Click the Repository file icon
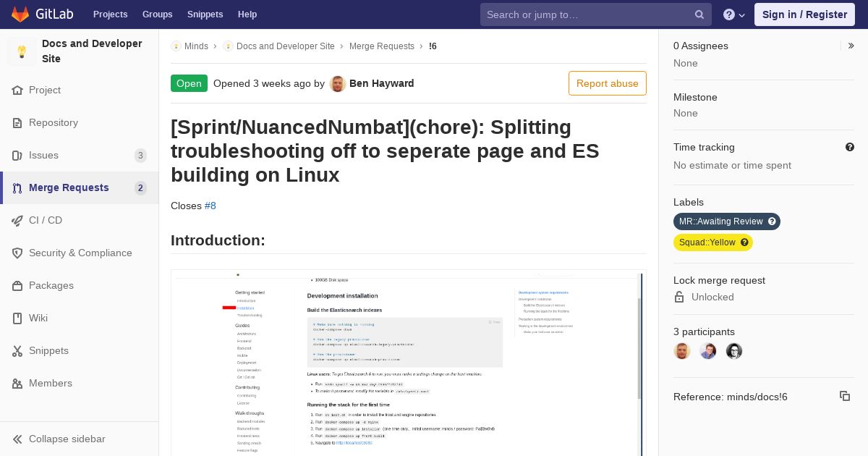The image size is (868, 456). (x=17, y=123)
